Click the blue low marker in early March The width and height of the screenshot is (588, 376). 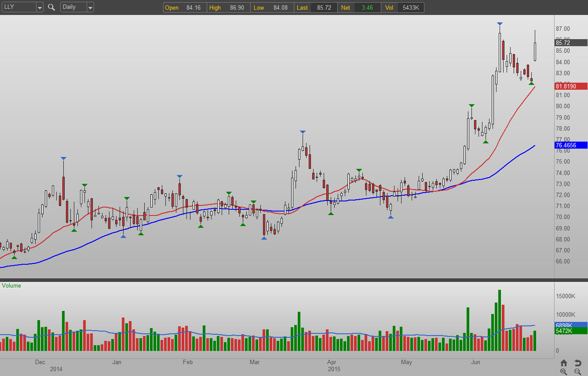coord(264,238)
